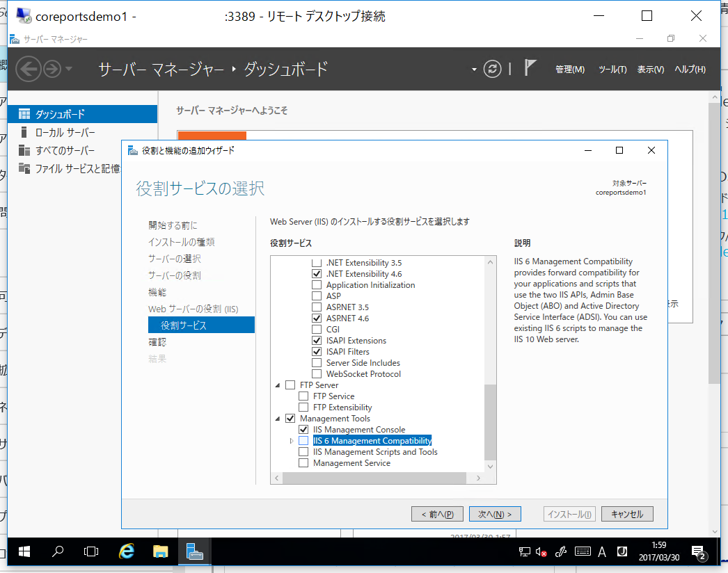This screenshot has height=573, width=728.
Task: Open File Explorer from the taskbar
Action: coord(160,551)
